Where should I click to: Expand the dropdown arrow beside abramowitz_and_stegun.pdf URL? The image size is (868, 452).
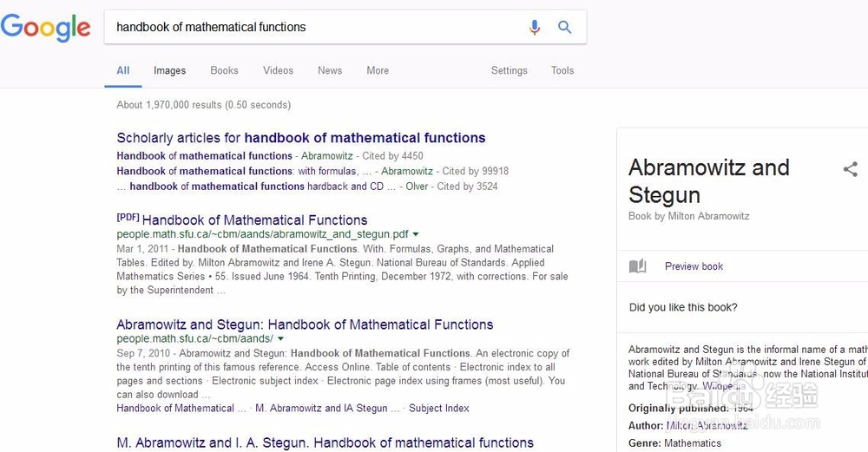click(x=416, y=234)
